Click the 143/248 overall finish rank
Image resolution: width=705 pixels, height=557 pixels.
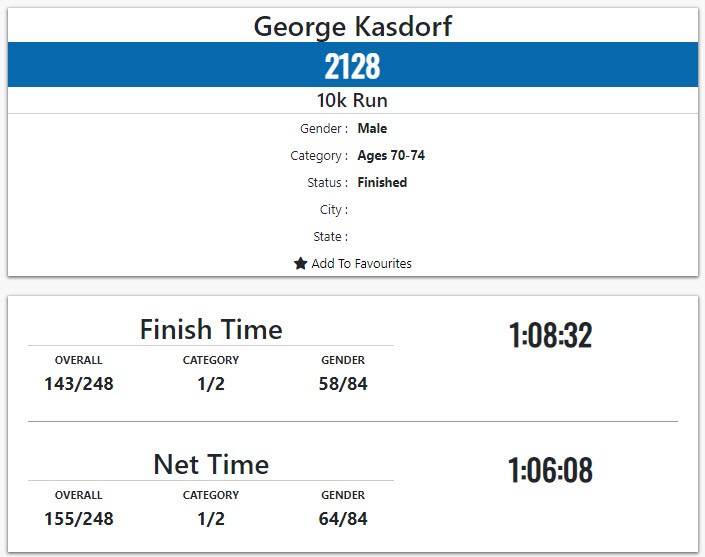click(79, 383)
